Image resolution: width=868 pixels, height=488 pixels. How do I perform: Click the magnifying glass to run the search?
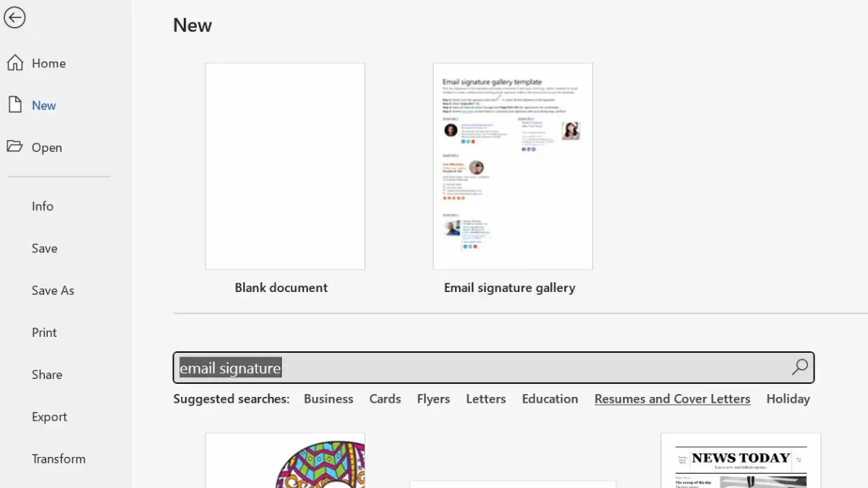click(x=799, y=367)
